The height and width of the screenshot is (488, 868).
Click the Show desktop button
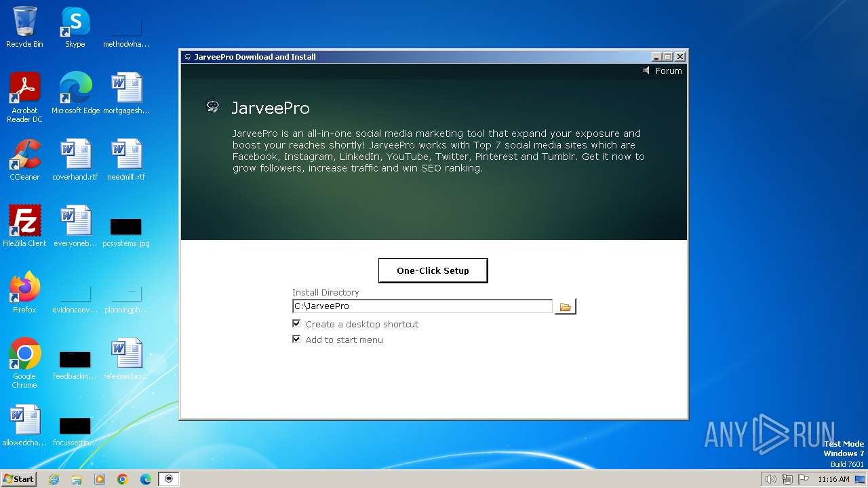(x=861, y=479)
